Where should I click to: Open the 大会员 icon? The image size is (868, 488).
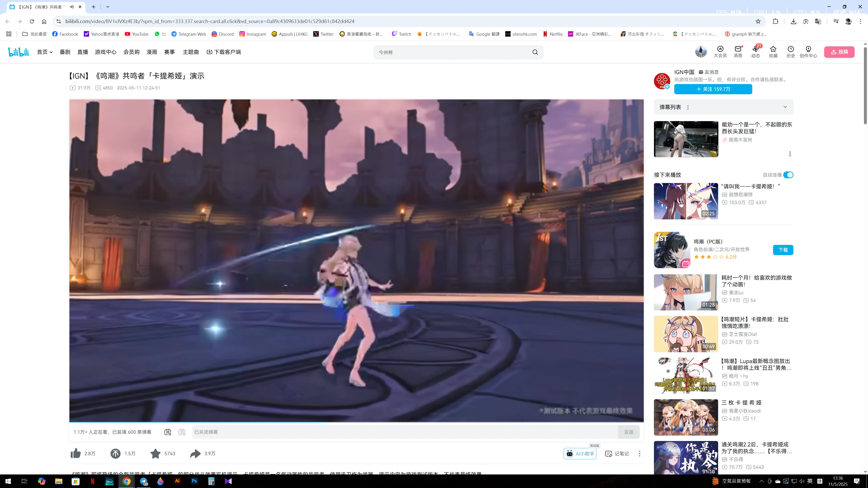click(720, 52)
